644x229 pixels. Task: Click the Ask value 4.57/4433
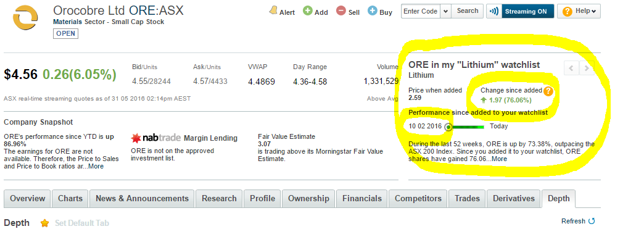point(210,81)
